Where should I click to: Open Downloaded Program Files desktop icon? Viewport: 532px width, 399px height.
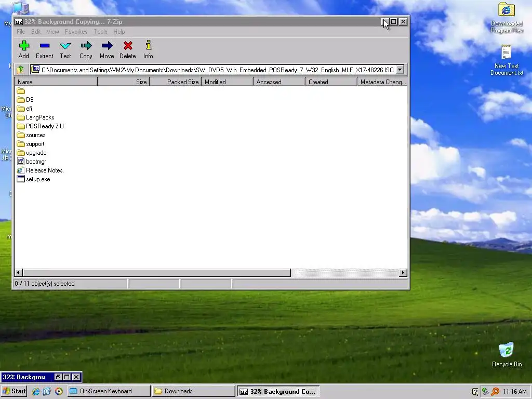pyautogui.click(x=507, y=18)
